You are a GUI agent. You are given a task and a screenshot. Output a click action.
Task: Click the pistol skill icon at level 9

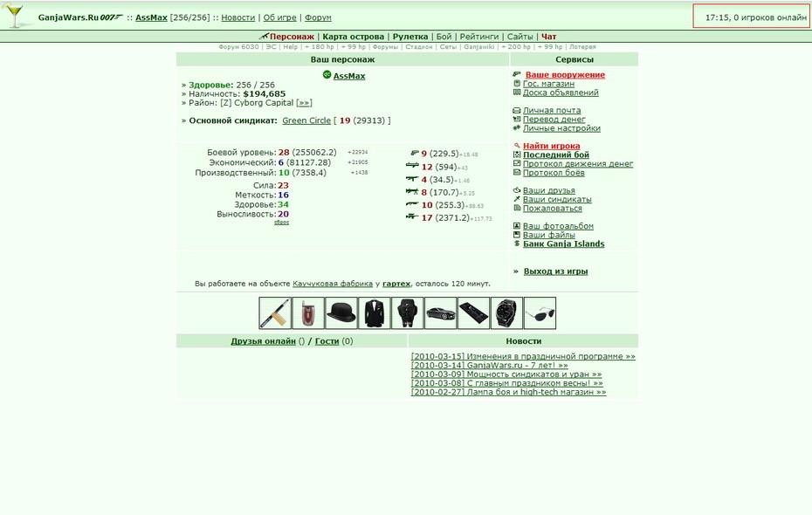(414, 154)
